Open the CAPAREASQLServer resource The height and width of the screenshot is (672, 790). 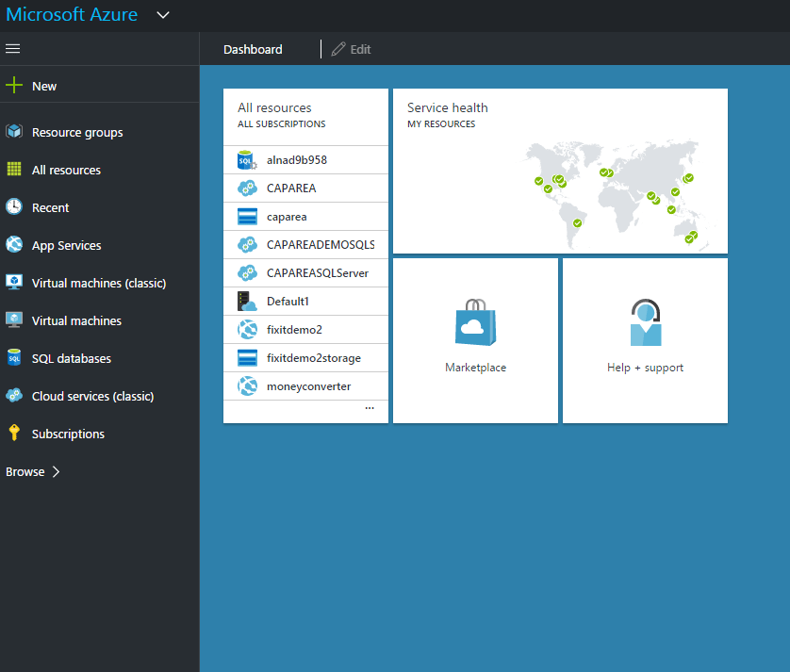[x=305, y=273]
